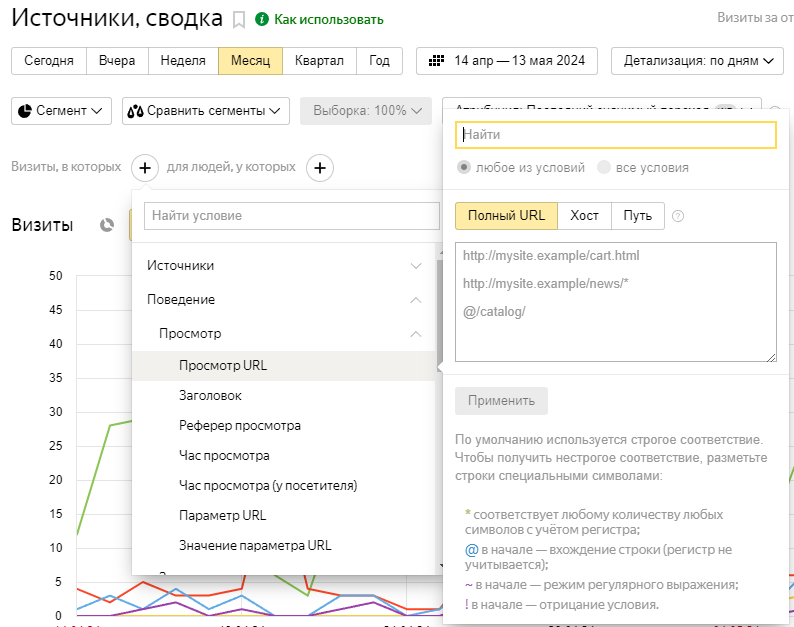Select the 'любое из условий' radio button

pos(464,167)
